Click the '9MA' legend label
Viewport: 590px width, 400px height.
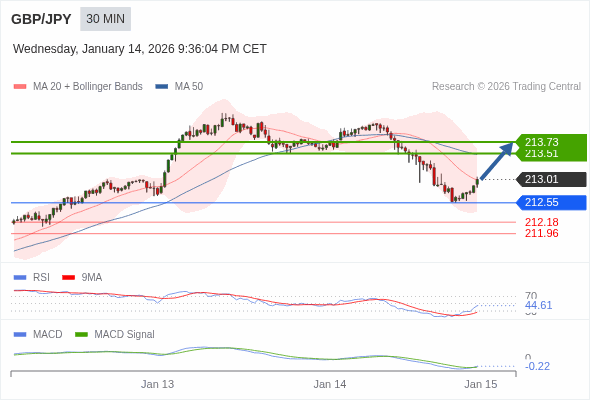coord(92,278)
